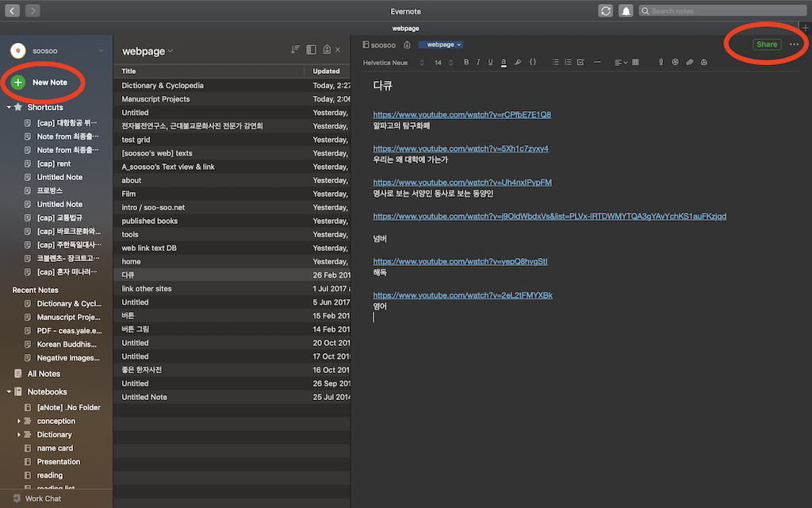Open the webpage tag dropdown in editor
This screenshot has height=508, width=812.
[441, 44]
